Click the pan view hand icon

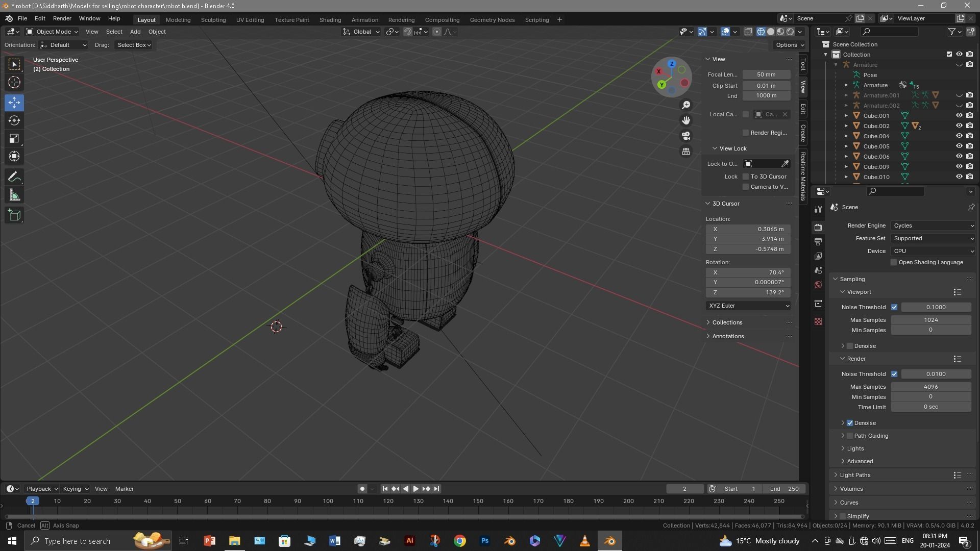686,120
